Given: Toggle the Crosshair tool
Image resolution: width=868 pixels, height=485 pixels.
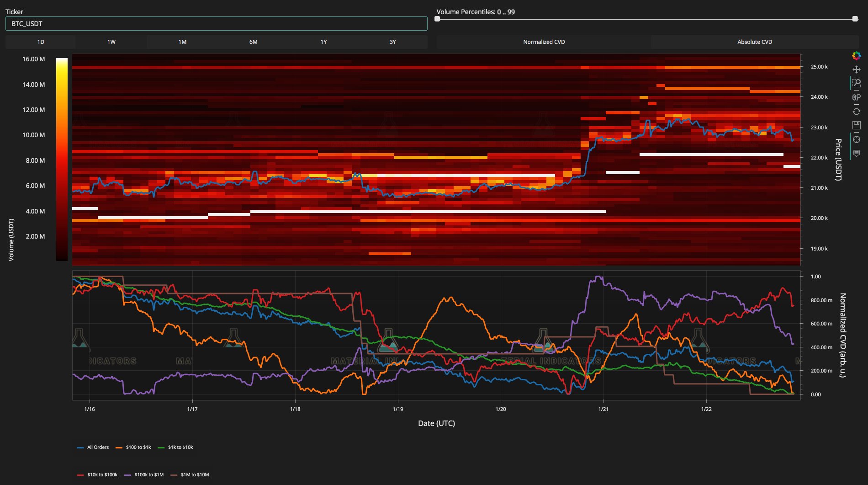Looking at the screenshot, I should tap(856, 139).
